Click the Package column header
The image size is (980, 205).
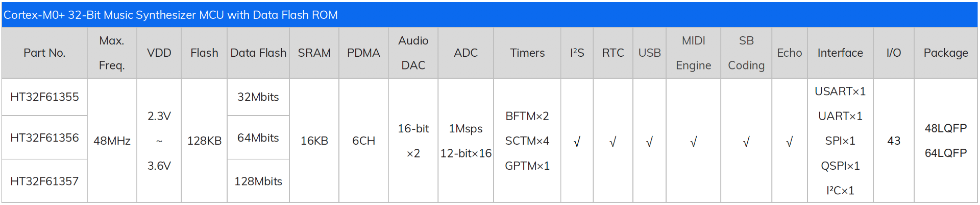click(945, 53)
